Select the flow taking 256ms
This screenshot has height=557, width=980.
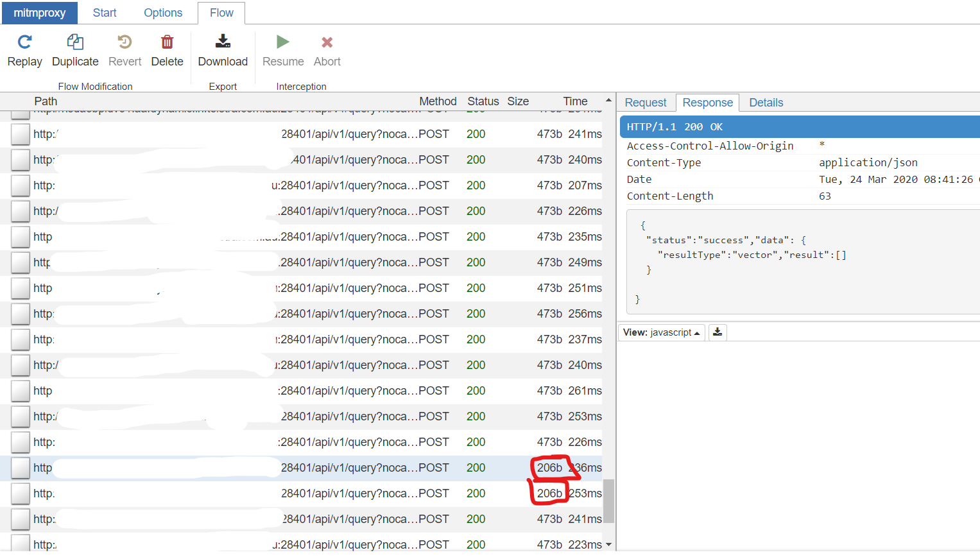[x=301, y=314]
